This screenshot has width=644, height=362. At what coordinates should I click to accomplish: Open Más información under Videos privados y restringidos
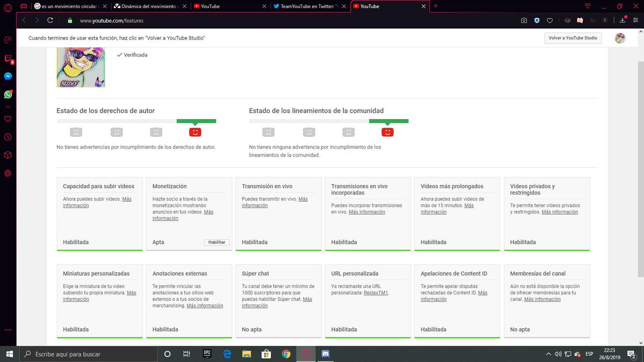(560, 212)
